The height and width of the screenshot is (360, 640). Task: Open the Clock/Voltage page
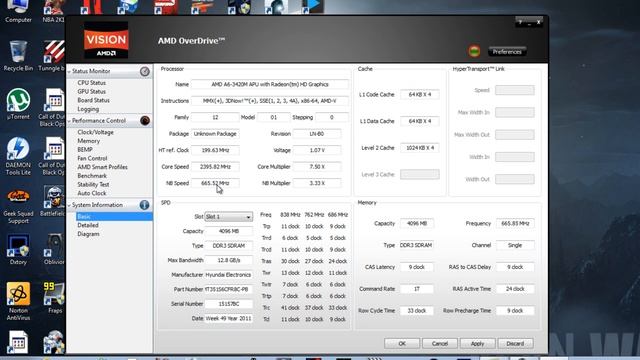[96, 132]
